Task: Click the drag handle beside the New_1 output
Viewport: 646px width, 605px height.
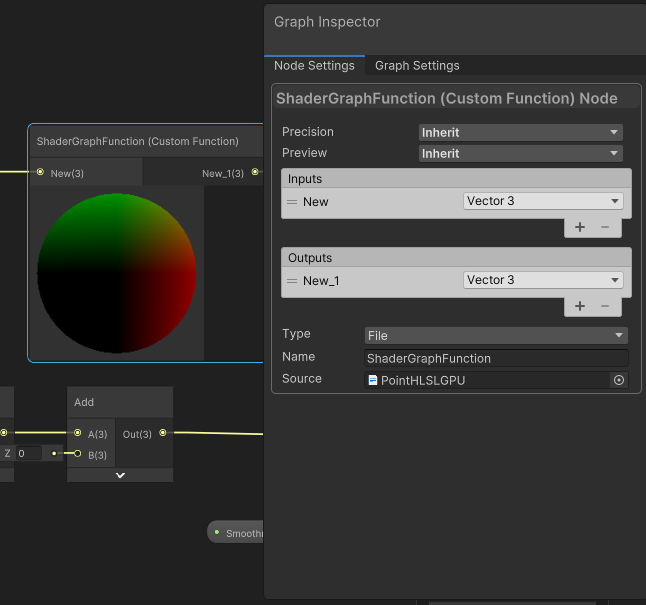Action: [293, 281]
